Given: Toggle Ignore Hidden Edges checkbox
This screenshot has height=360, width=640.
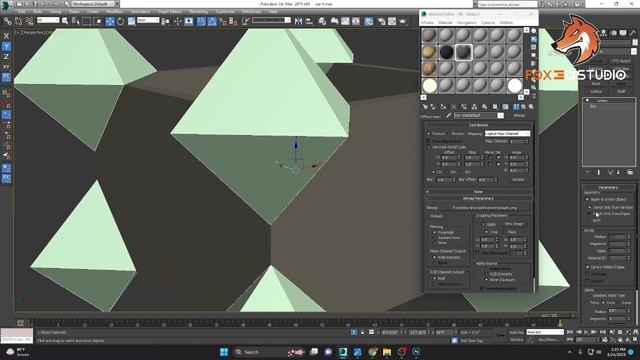Looking at the screenshot, I should pos(587,267).
